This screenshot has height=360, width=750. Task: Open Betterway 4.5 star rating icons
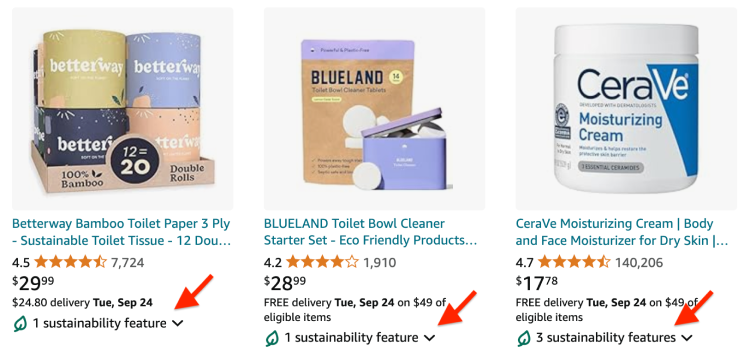pyautogui.click(x=70, y=262)
